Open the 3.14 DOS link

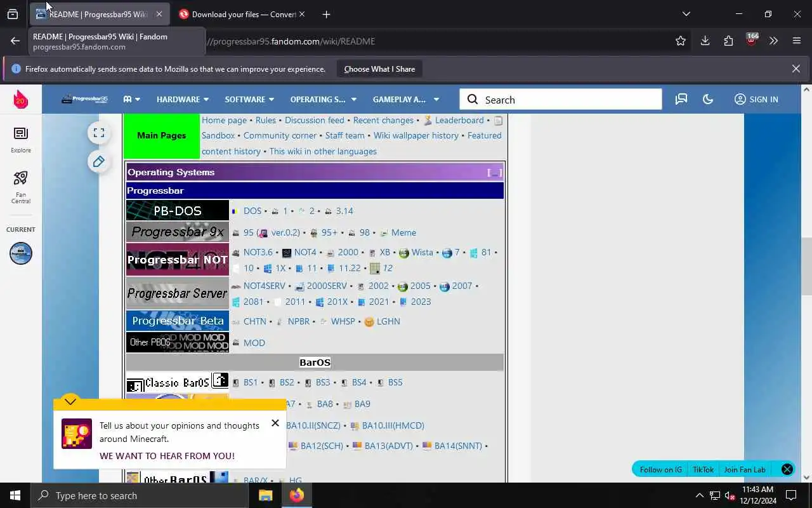click(344, 211)
